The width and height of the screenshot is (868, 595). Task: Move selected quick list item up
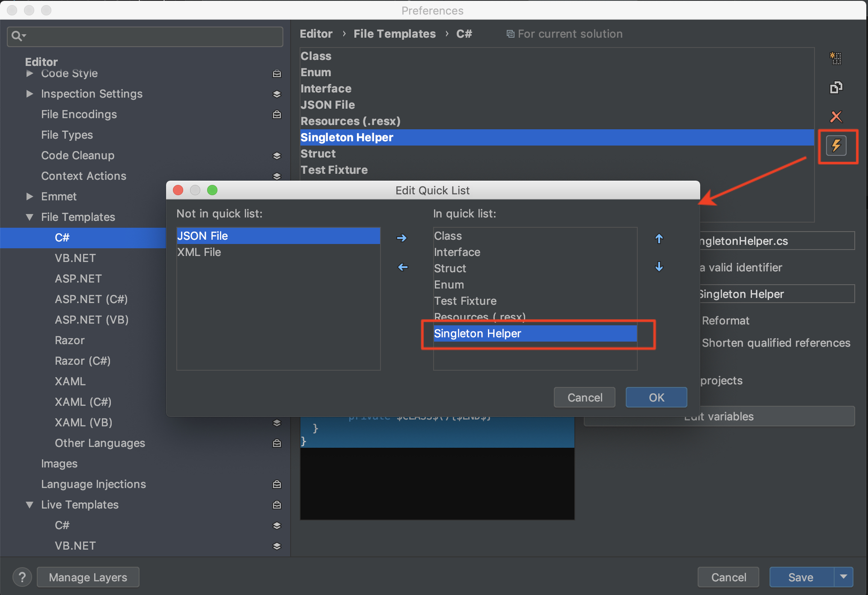[x=659, y=239]
